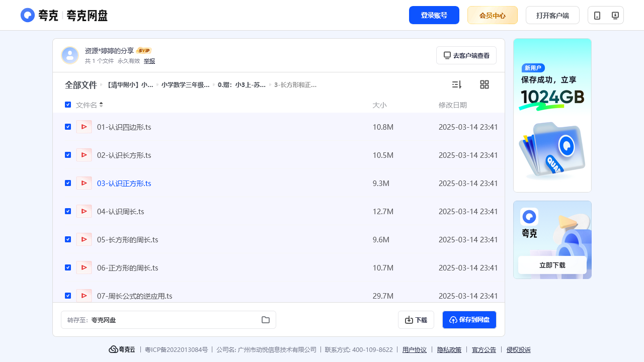Click the 举报 report link
Viewport: 644px width, 362px height.
149,61
